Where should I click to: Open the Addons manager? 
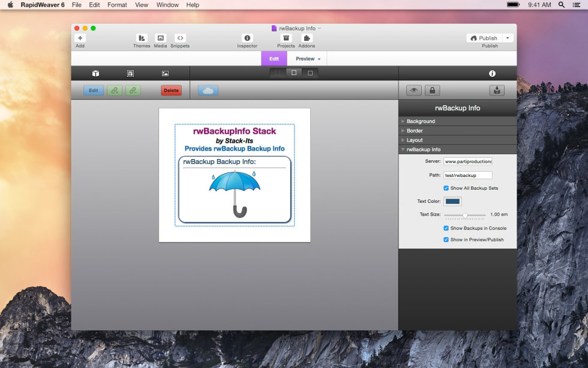(x=307, y=38)
